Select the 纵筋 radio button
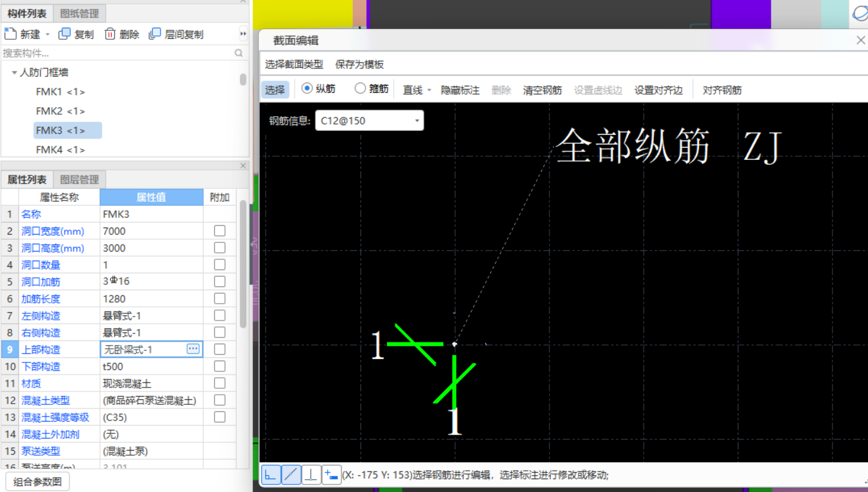 [307, 88]
